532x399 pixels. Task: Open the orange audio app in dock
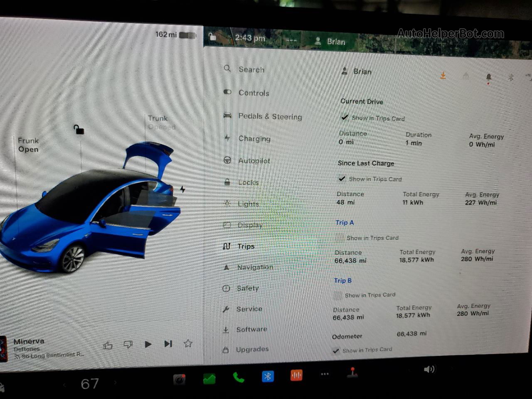point(296,375)
